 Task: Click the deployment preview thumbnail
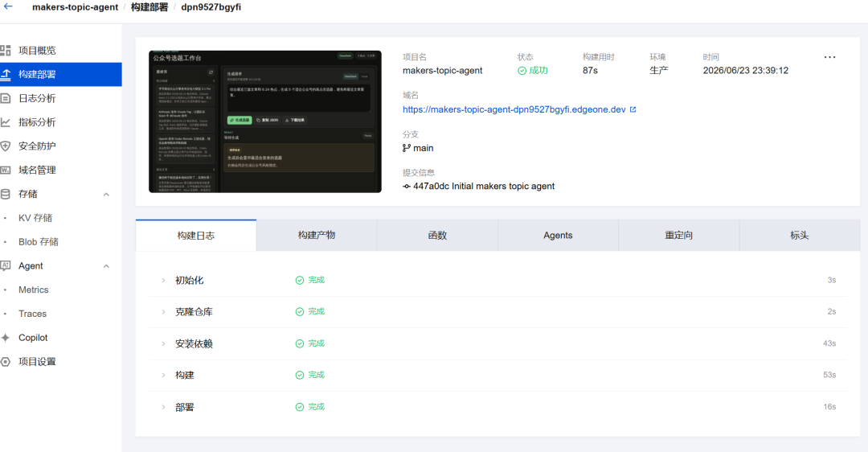pos(265,122)
